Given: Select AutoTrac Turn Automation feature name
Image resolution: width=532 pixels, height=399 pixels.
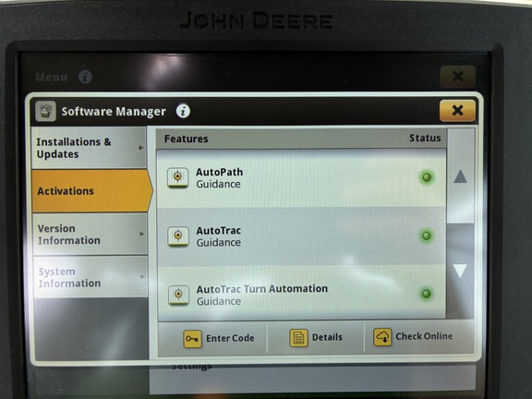Looking at the screenshot, I should [x=262, y=289].
